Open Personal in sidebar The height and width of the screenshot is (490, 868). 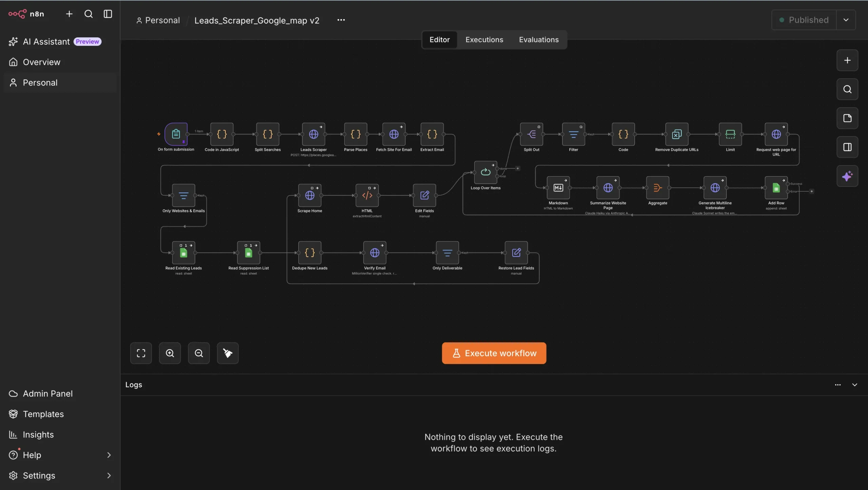click(60, 83)
